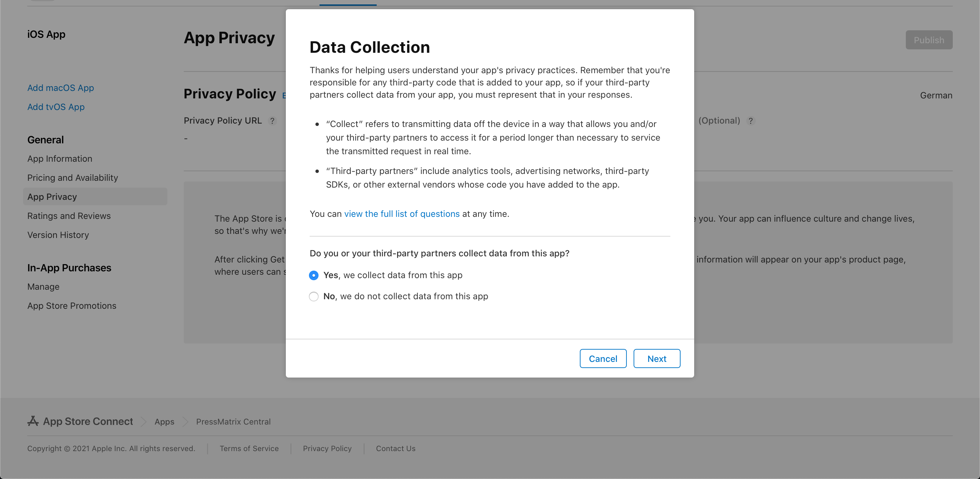Viewport: 980px width, 479px height.
Task: Open Pricing and Availability section
Action: point(73,178)
